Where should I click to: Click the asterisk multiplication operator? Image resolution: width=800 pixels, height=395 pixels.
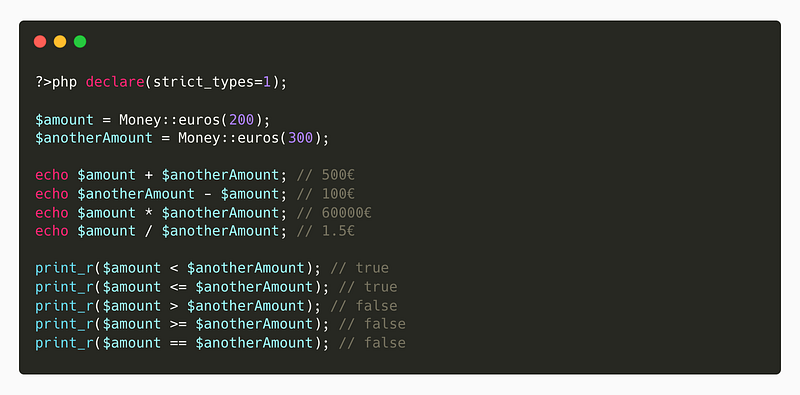point(148,212)
